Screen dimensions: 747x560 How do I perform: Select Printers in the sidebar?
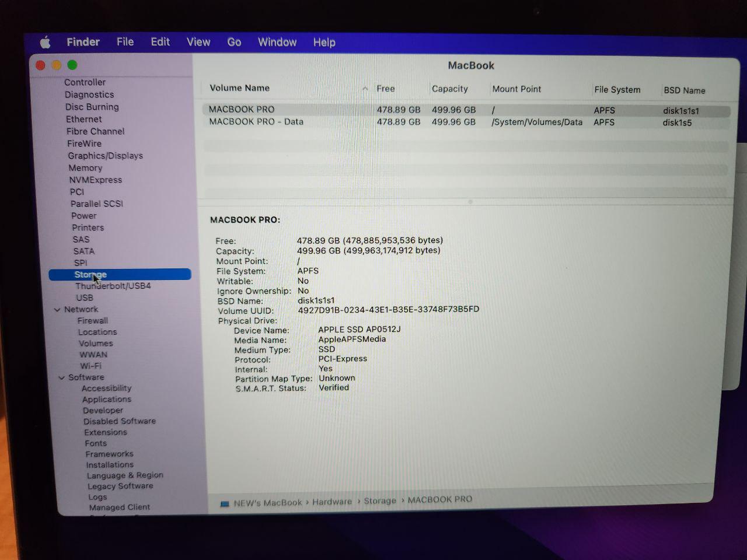[88, 228]
